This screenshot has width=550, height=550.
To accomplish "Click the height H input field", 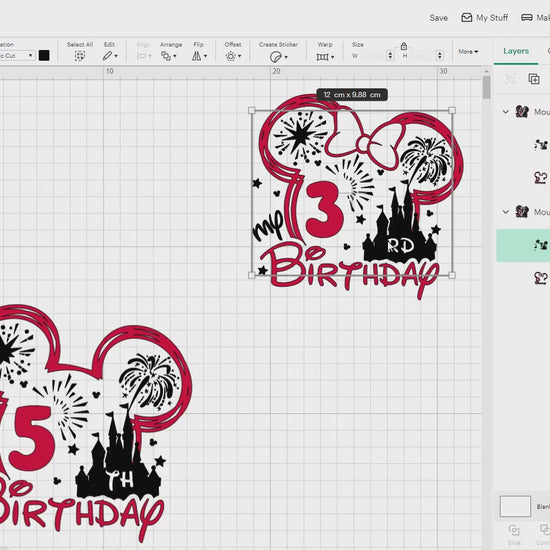I will [x=424, y=55].
